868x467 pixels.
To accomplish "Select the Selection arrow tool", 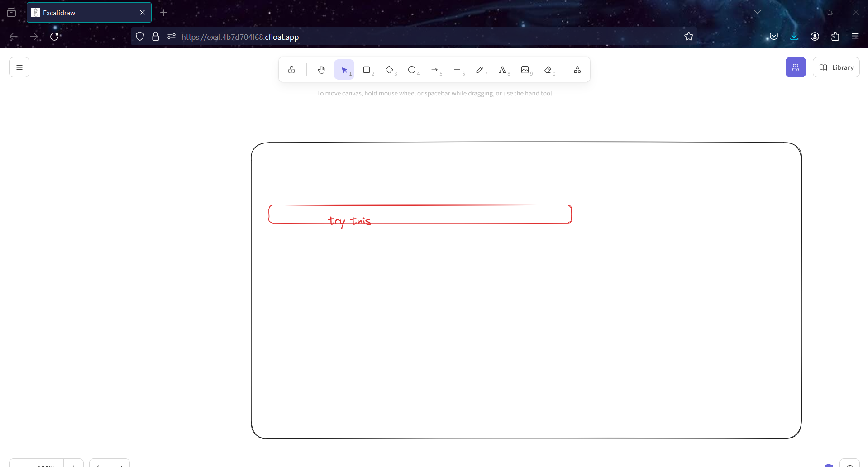I will coord(344,70).
